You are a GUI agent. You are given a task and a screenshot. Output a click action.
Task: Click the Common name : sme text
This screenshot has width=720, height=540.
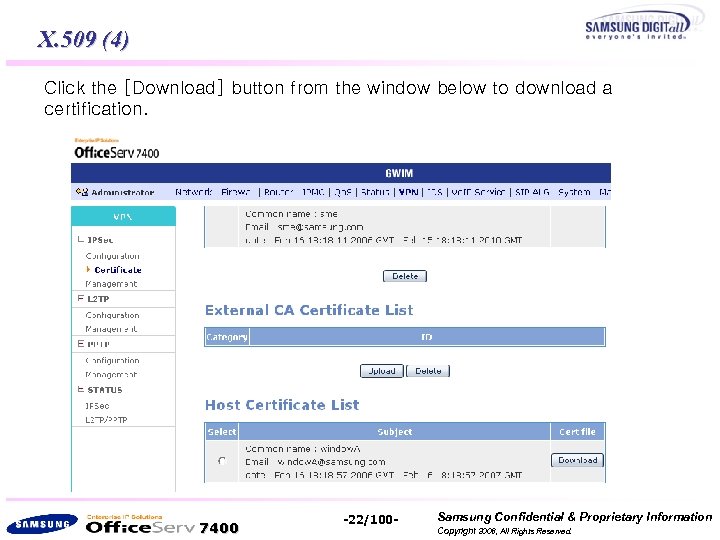(292, 214)
